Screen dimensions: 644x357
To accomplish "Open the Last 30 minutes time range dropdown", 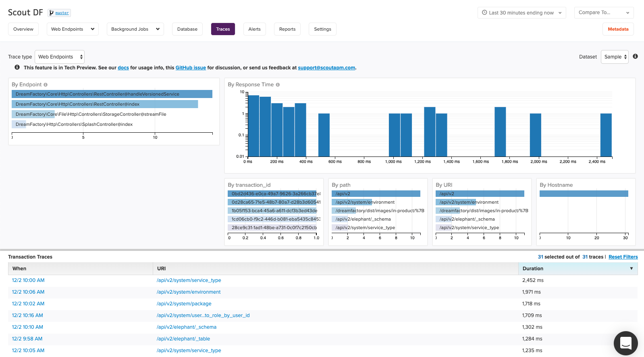I will click(522, 13).
